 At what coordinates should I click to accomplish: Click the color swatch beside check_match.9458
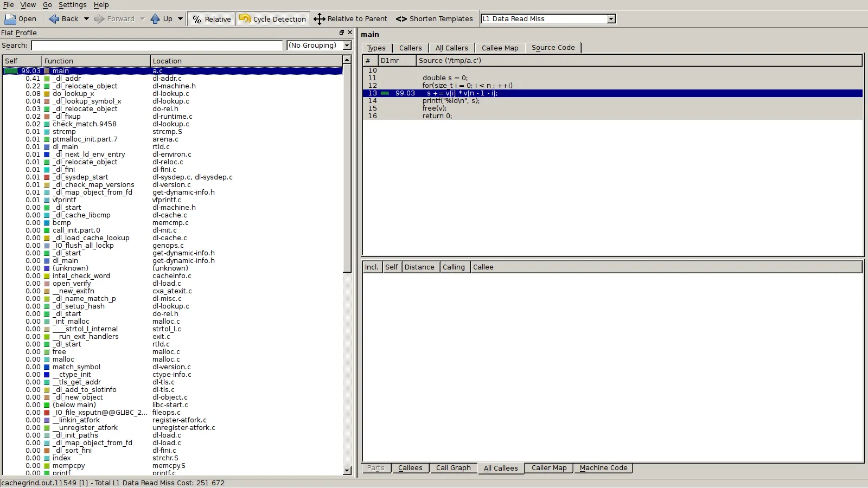click(x=47, y=124)
